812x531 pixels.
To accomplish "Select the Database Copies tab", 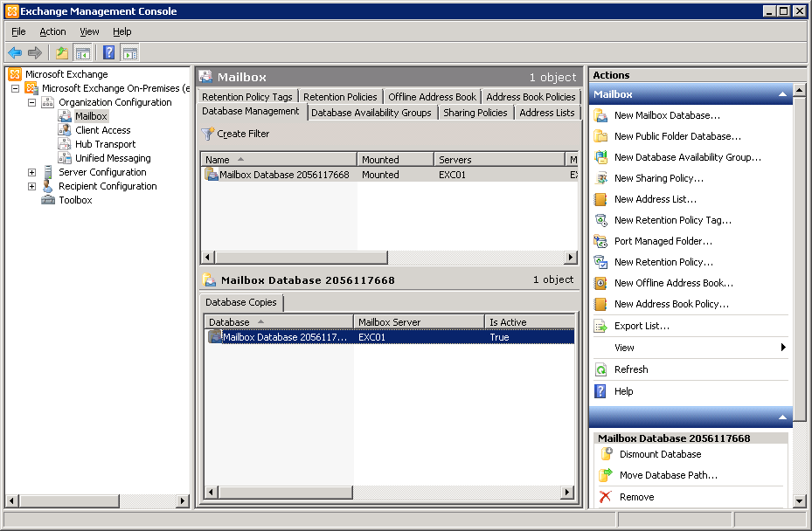I will pos(241,302).
